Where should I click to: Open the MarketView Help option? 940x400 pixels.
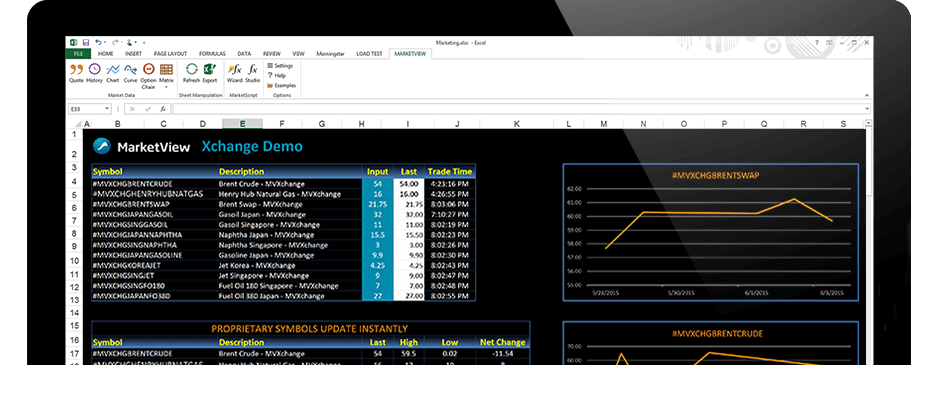click(277, 76)
